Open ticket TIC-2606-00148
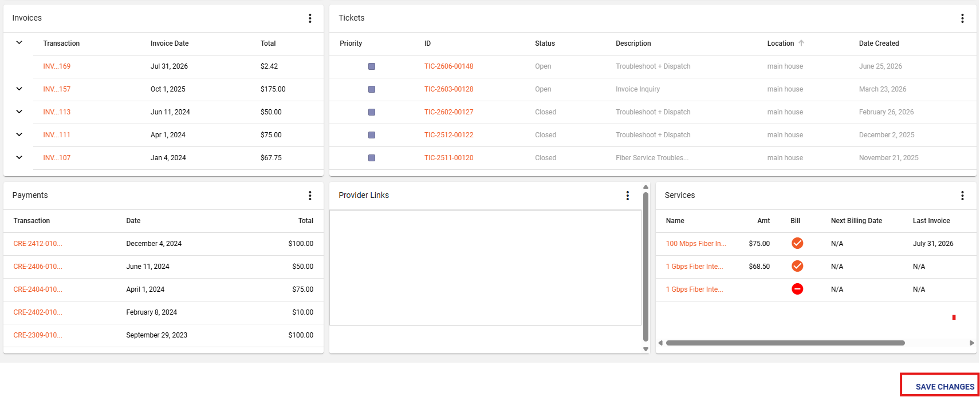This screenshot has width=980, height=397. pyautogui.click(x=448, y=66)
